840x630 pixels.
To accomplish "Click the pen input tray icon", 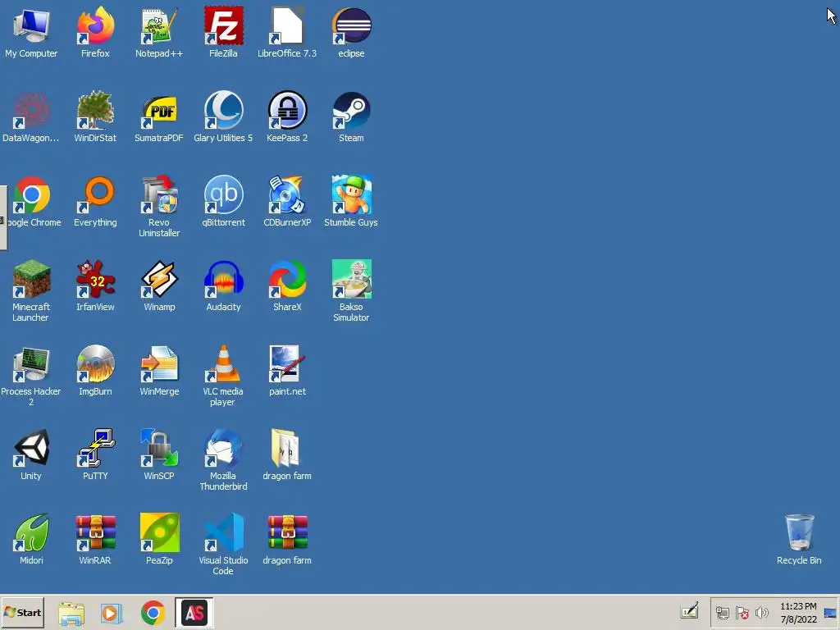I will point(689,610).
